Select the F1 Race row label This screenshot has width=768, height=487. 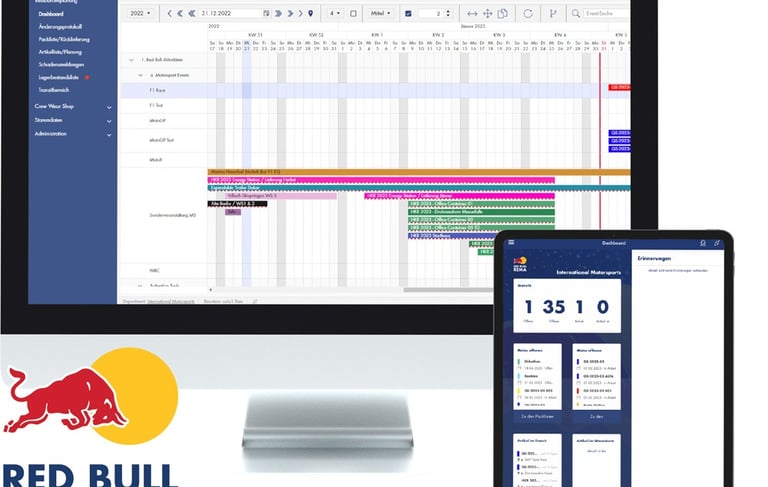[x=157, y=91]
